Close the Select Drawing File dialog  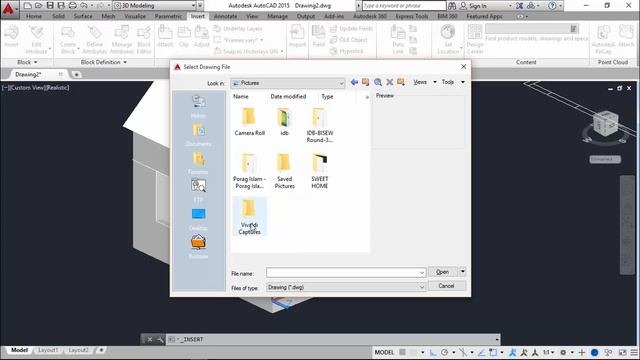pyautogui.click(x=464, y=67)
